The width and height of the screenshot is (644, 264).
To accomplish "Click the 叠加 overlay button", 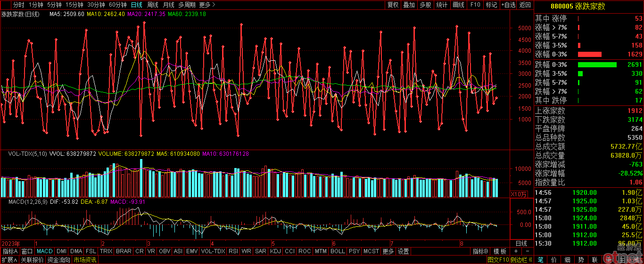I will click(x=409, y=5).
